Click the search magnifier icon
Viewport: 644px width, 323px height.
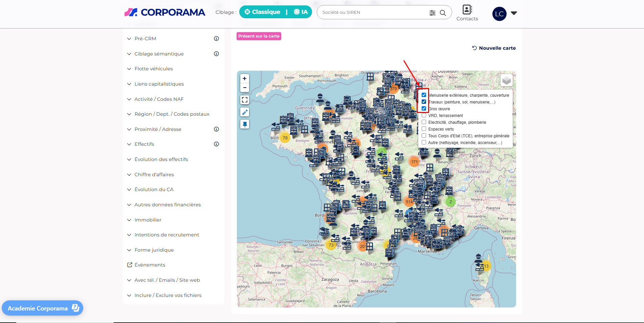click(x=443, y=13)
